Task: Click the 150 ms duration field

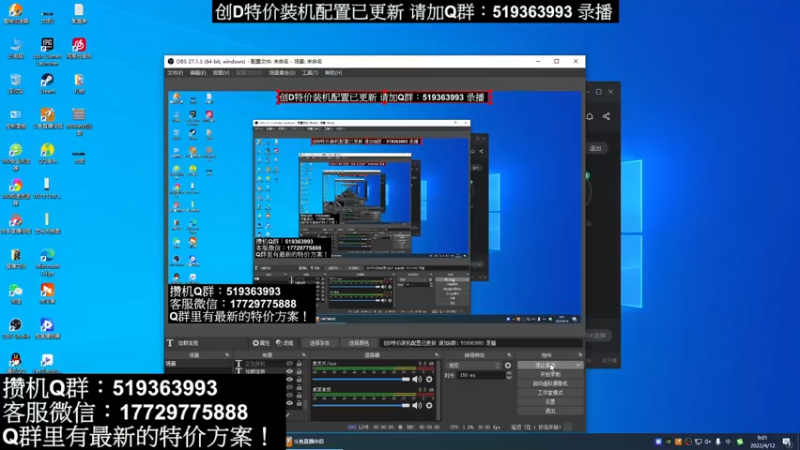Action: [481, 376]
